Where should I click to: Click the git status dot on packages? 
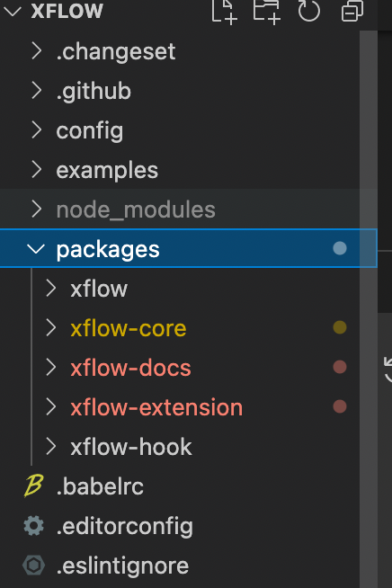click(x=340, y=248)
